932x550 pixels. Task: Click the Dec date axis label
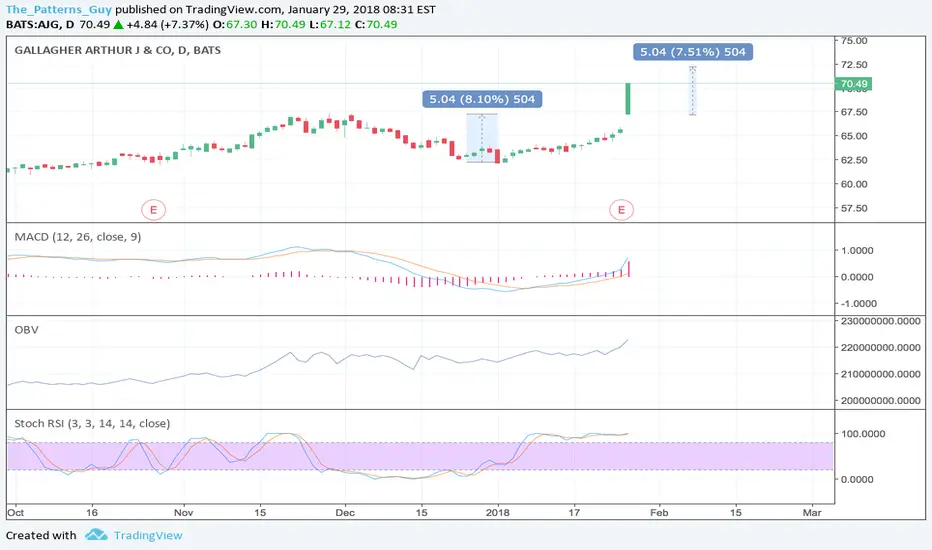coord(345,513)
